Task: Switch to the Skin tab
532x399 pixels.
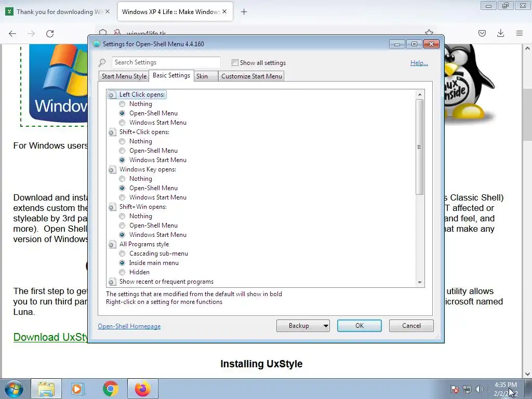Action: [206, 76]
